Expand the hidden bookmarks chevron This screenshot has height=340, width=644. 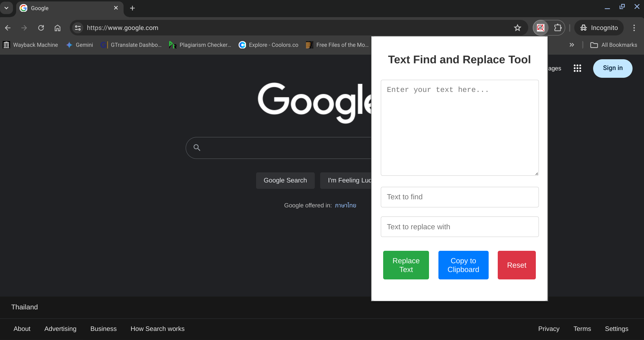click(x=572, y=45)
